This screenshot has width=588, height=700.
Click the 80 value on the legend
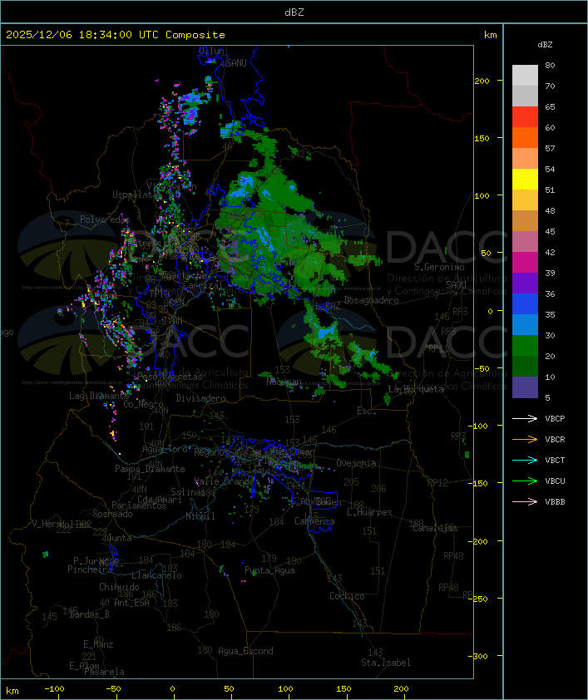pyautogui.click(x=550, y=65)
